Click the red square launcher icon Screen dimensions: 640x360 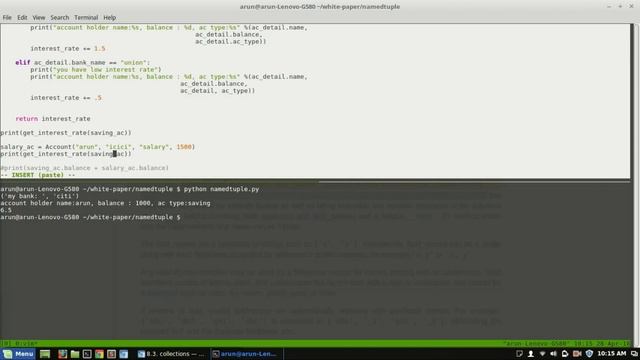[x=111, y=354]
